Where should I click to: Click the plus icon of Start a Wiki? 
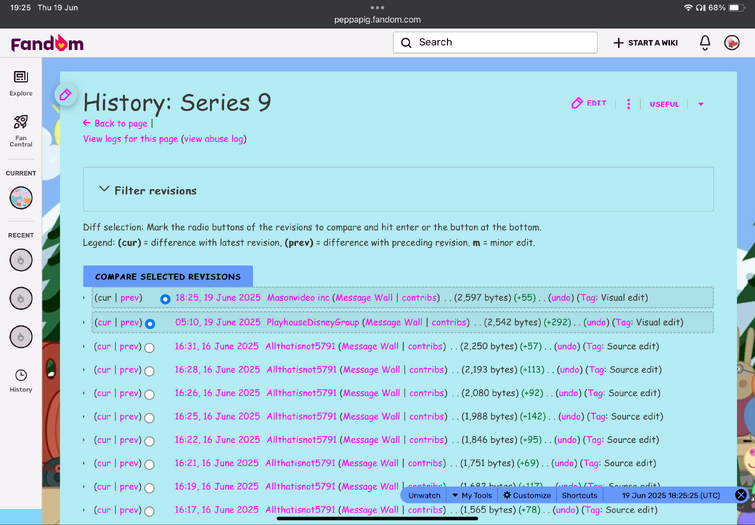coord(618,43)
